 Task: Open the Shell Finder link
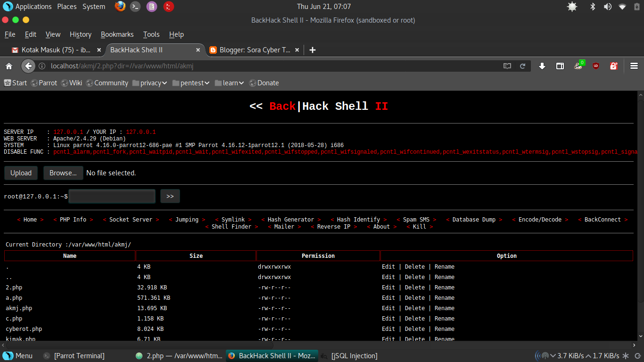click(x=231, y=227)
